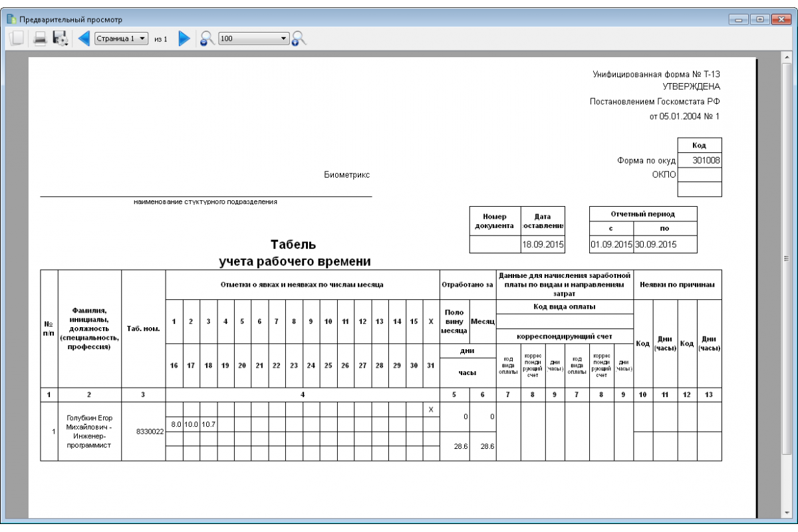
Task: Open the zoom level 100 dropdown
Action: point(254,39)
